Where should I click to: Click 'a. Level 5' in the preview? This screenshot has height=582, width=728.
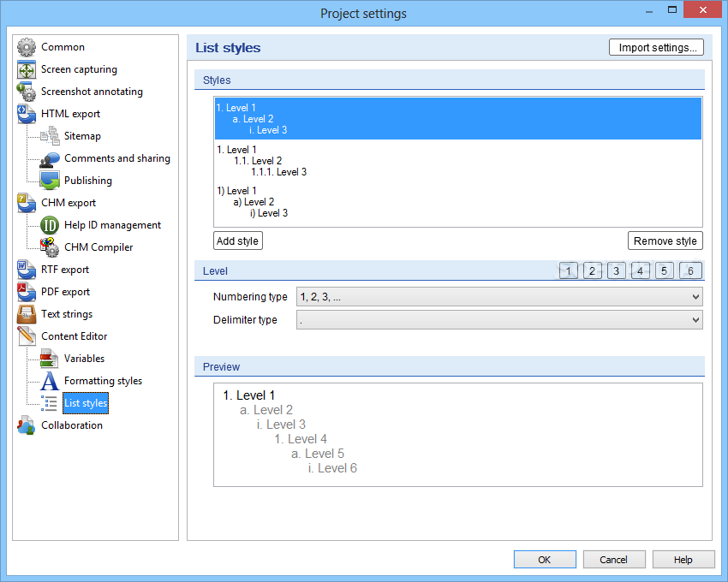pyautogui.click(x=318, y=454)
